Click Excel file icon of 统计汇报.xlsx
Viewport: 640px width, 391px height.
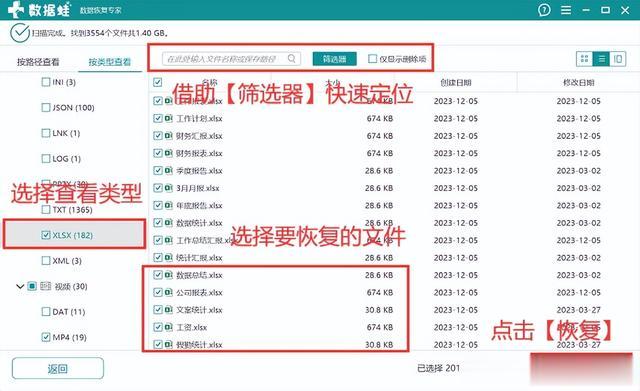click(168, 258)
